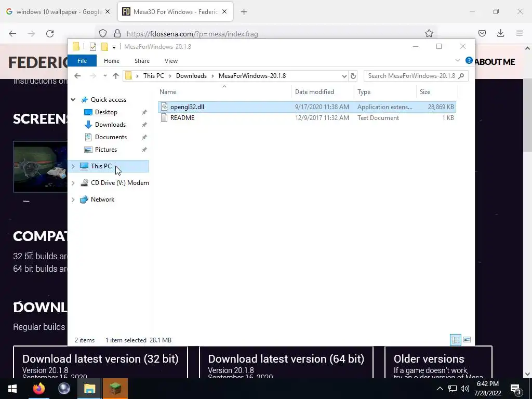Expand the CD Drive (V:) node
Image resolution: width=532 pixels, height=399 pixels.
click(x=73, y=183)
